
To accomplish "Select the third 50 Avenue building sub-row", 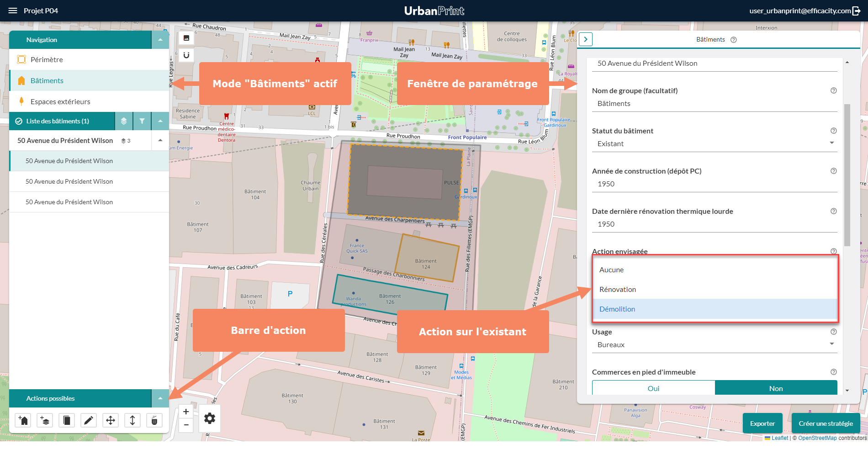I will coord(89,202).
